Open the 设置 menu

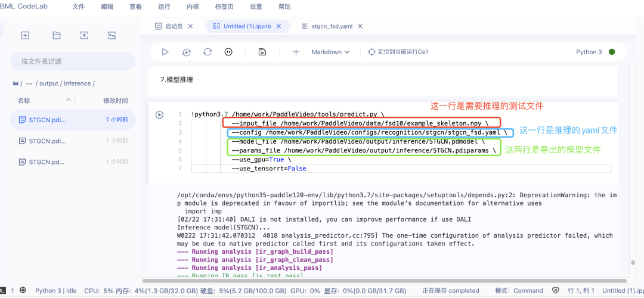click(x=256, y=7)
